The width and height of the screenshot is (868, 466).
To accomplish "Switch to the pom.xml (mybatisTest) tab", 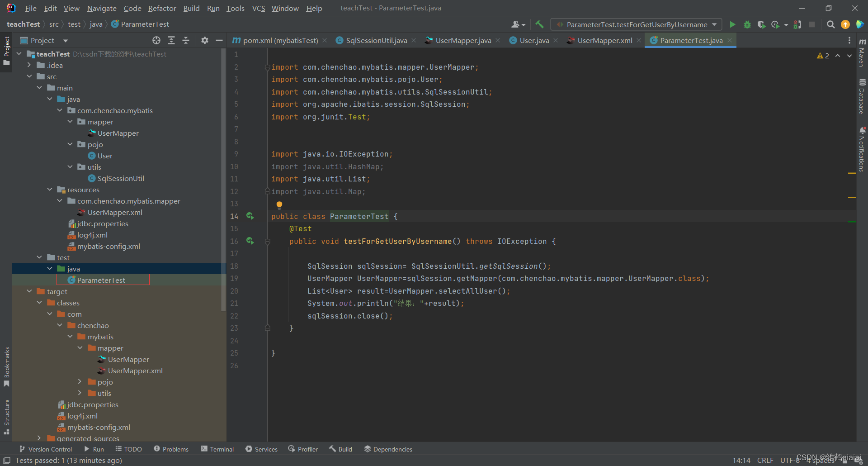I will coord(280,40).
